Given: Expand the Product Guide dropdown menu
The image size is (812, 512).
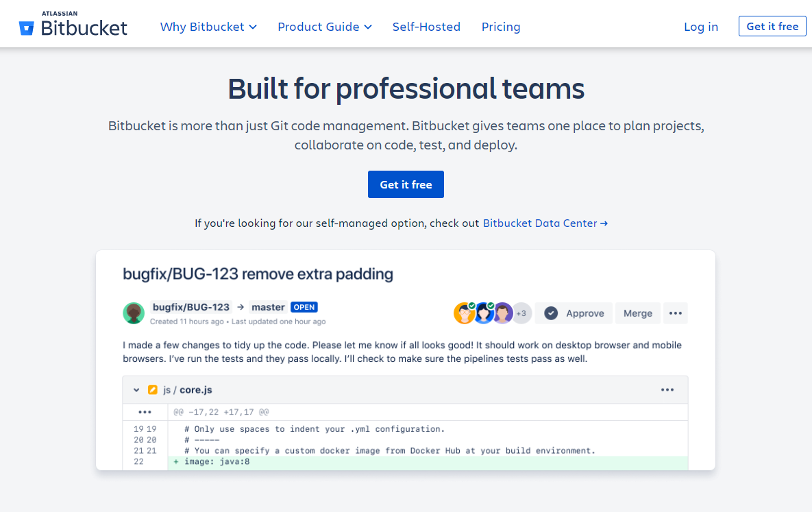Looking at the screenshot, I should pyautogui.click(x=325, y=27).
